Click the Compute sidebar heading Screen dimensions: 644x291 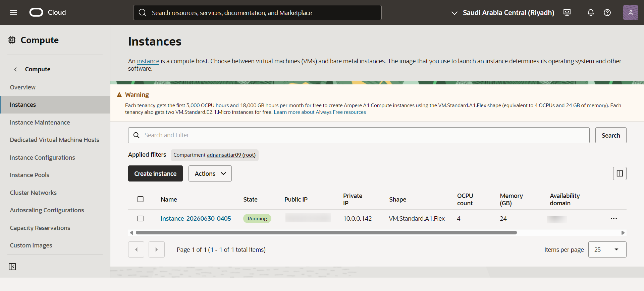pos(40,40)
